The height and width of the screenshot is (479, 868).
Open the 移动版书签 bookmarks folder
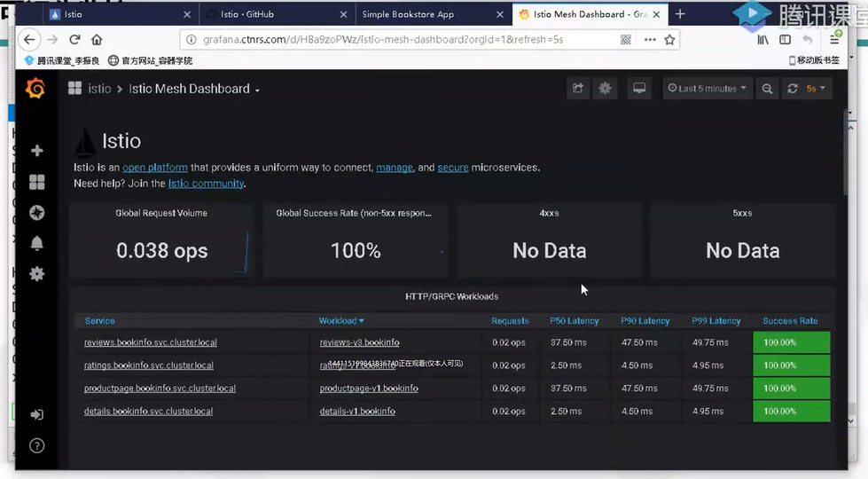pos(814,60)
